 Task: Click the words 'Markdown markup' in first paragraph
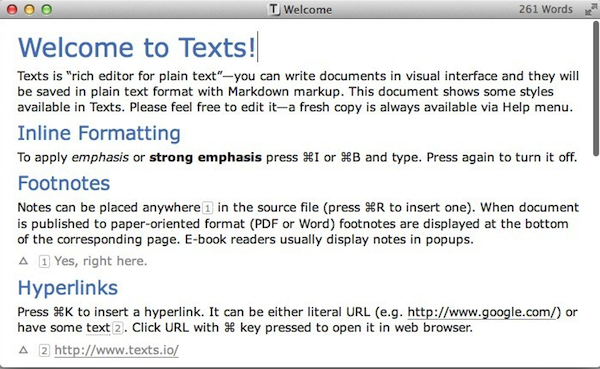(x=284, y=92)
